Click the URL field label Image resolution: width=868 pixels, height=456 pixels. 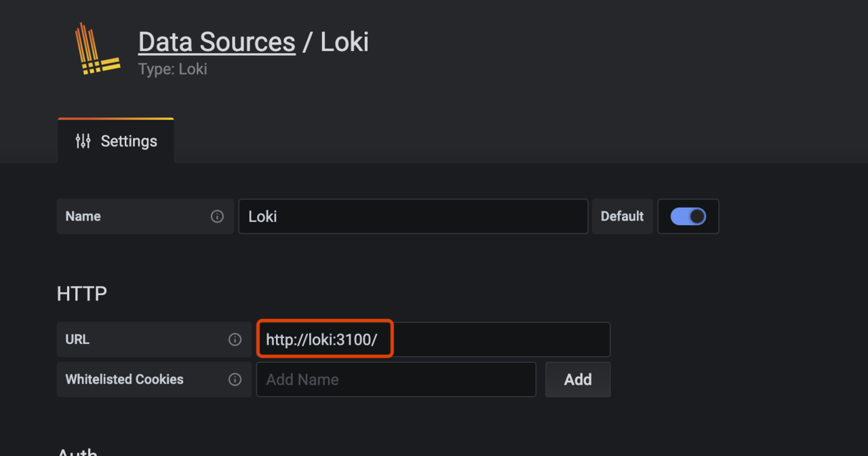coord(77,339)
